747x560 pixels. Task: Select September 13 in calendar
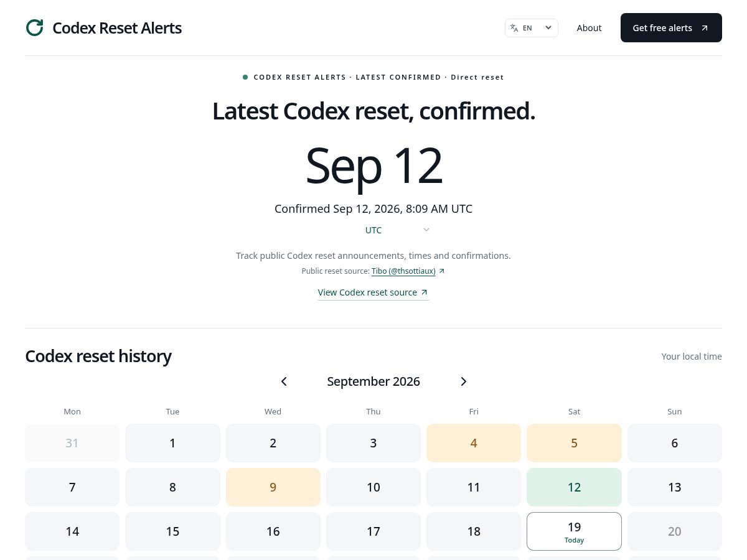675,487
